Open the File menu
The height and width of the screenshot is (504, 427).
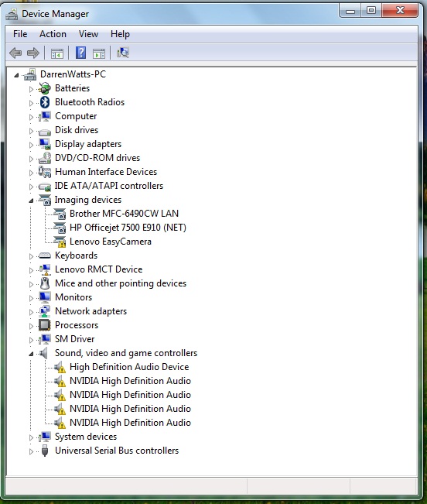pos(20,34)
